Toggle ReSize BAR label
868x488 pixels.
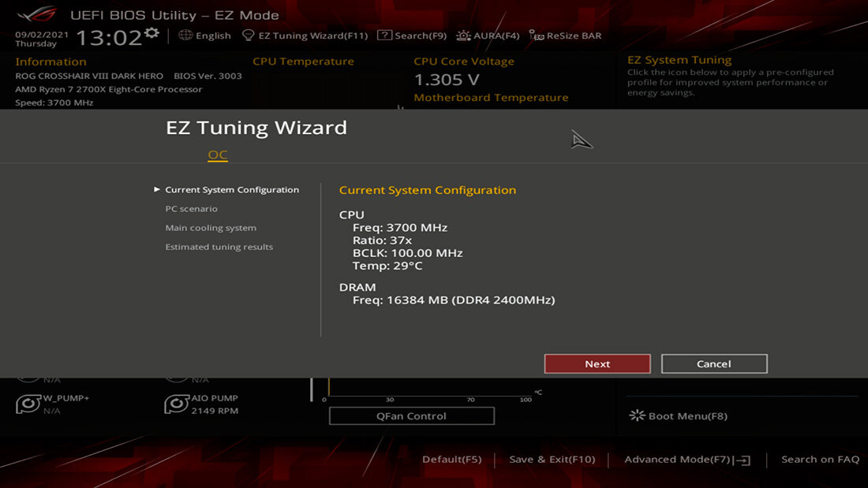tap(574, 35)
